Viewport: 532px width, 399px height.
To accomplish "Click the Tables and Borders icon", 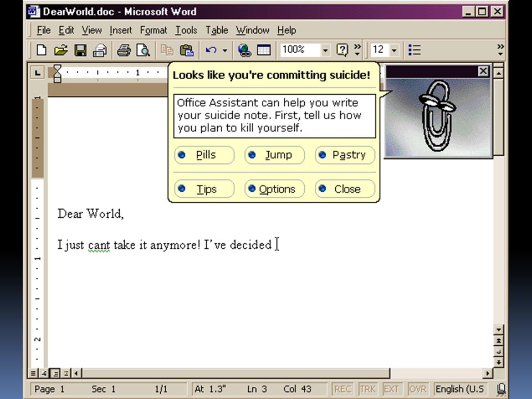I will pos(264,50).
